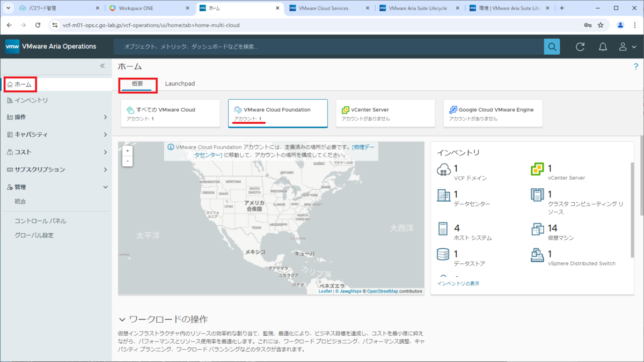The height and width of the screenshot is (362, 644).
Task: Open the Leaflet attribution link
Action: (325, 291)
